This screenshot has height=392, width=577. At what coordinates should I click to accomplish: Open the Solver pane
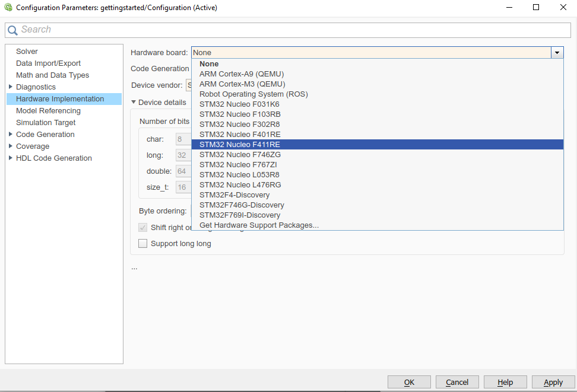click(x=27, y=52)
